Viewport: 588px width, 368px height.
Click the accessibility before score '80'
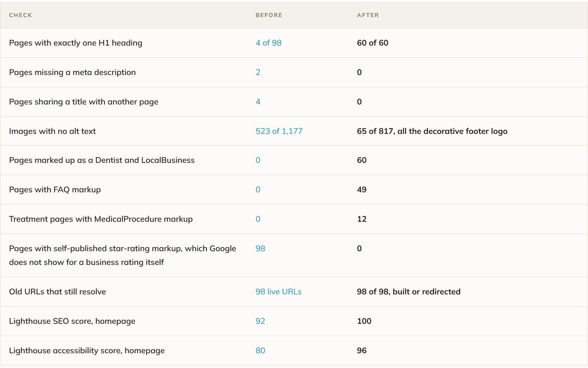coord(260,351)
